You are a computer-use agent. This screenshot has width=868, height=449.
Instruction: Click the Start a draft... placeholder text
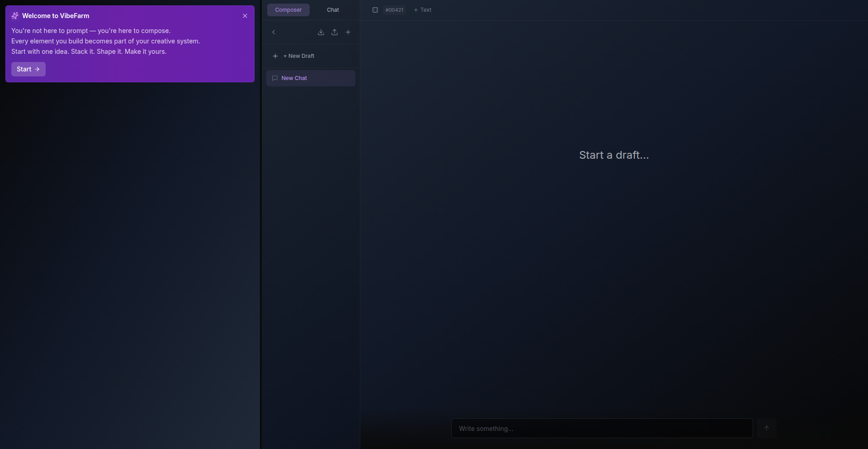pyautogui.click(x=614, y=155)
